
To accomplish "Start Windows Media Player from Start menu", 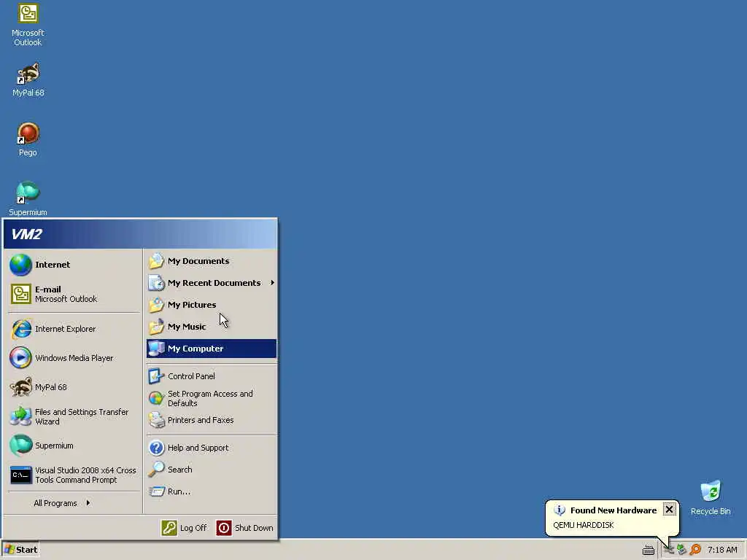I will point(74,358).
